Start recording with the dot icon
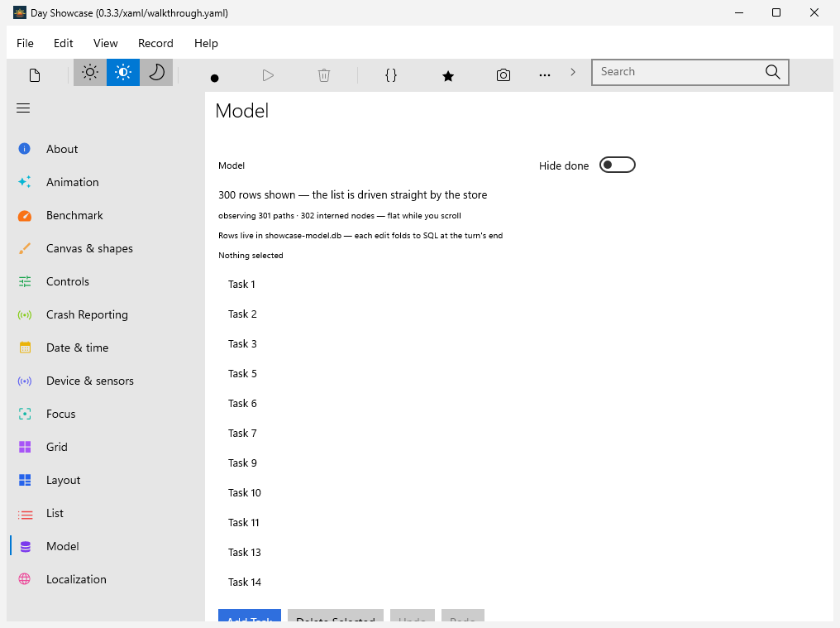Screen dimensions: 840x628 click(x=215, y=79)
